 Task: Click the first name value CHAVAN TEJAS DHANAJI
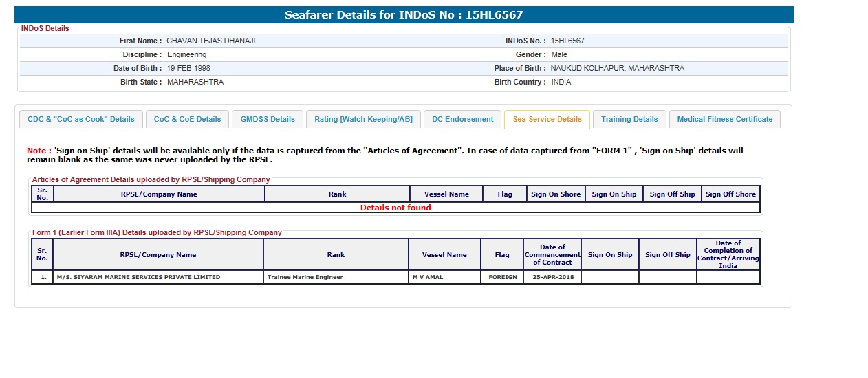(210, 41)
